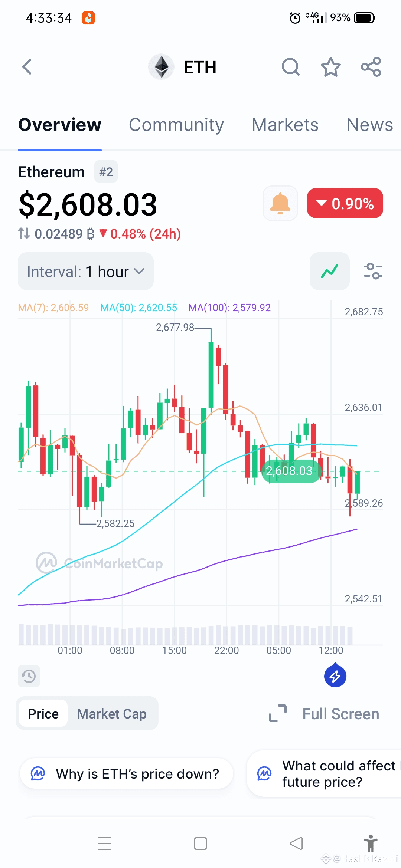Image resolution: width=401 pixels, height=868 pixels.
Task: Expand chart using Full Screen
Action: point(324,714)
